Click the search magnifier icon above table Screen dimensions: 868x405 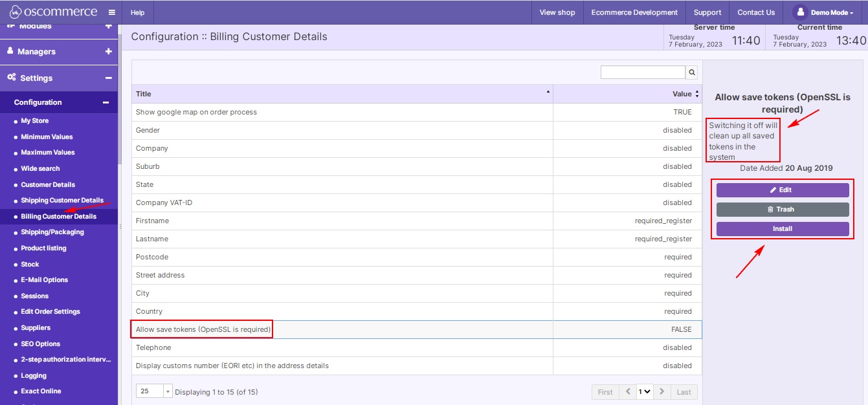click(692, 72)
